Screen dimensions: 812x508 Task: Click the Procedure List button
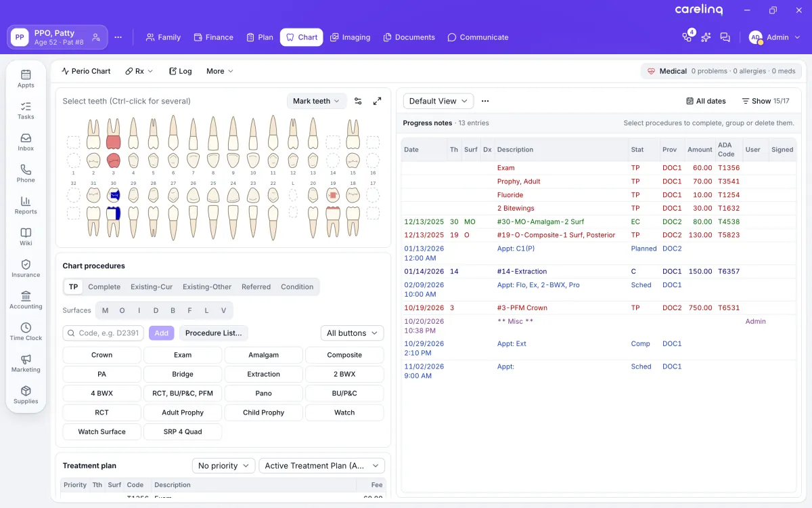[x=213, y=333]
